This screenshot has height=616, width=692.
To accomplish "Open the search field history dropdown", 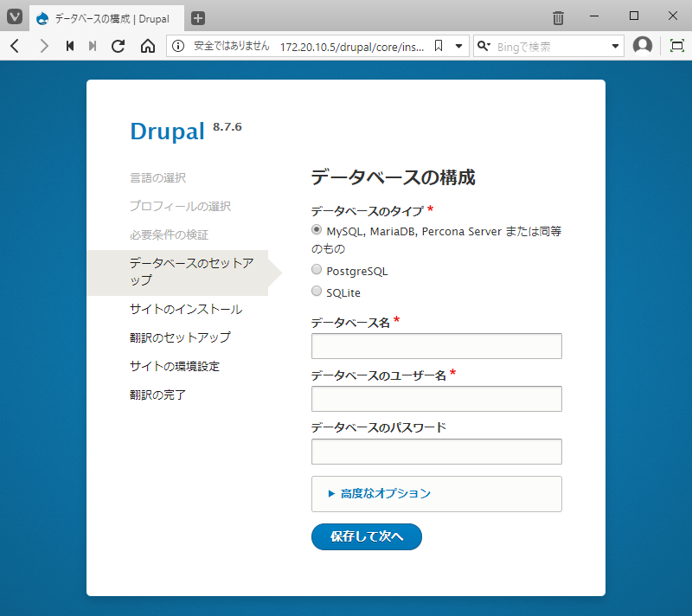I will point(615,46).
